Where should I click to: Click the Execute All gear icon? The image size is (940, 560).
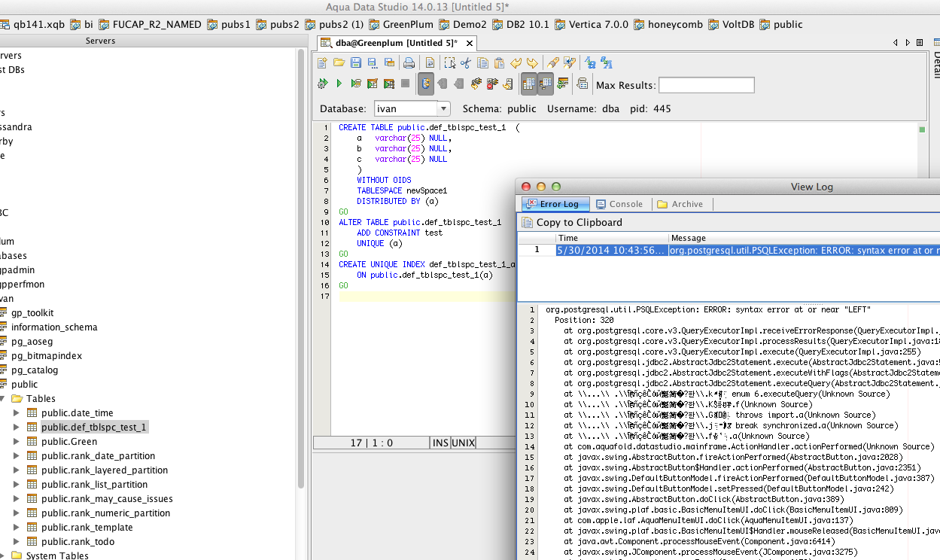click(x=323, y=84)
